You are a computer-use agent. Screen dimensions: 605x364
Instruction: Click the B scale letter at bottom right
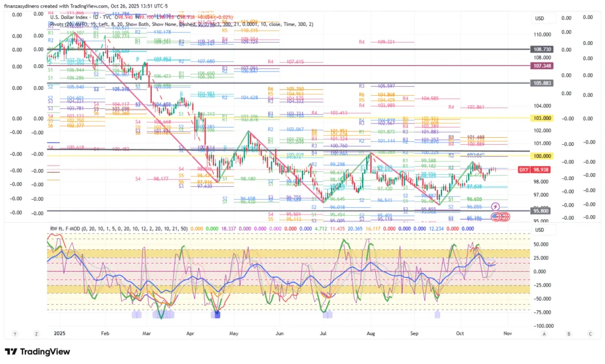(x=568, y=334)
